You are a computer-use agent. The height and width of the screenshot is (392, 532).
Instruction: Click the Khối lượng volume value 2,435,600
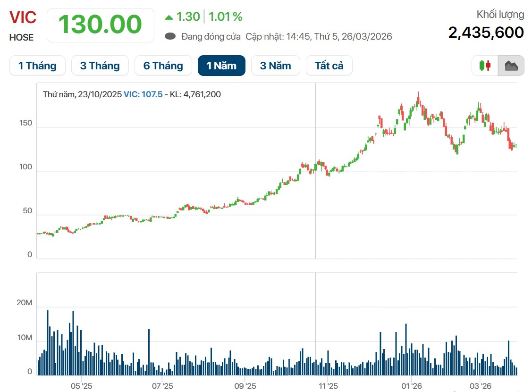click(486, 33)
